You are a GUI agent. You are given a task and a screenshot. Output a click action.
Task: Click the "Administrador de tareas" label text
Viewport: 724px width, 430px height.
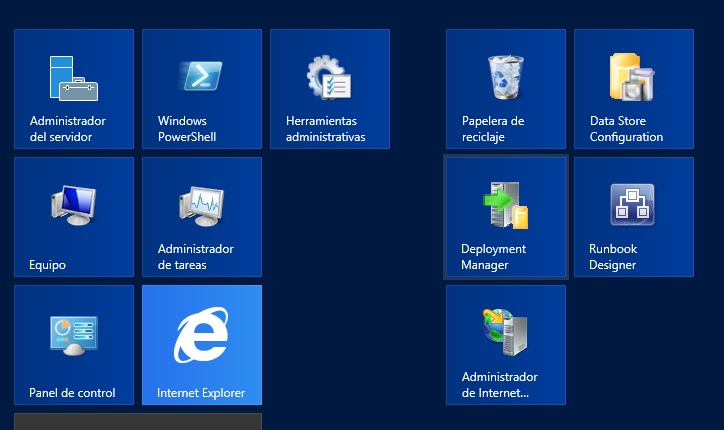coord(196,257)
